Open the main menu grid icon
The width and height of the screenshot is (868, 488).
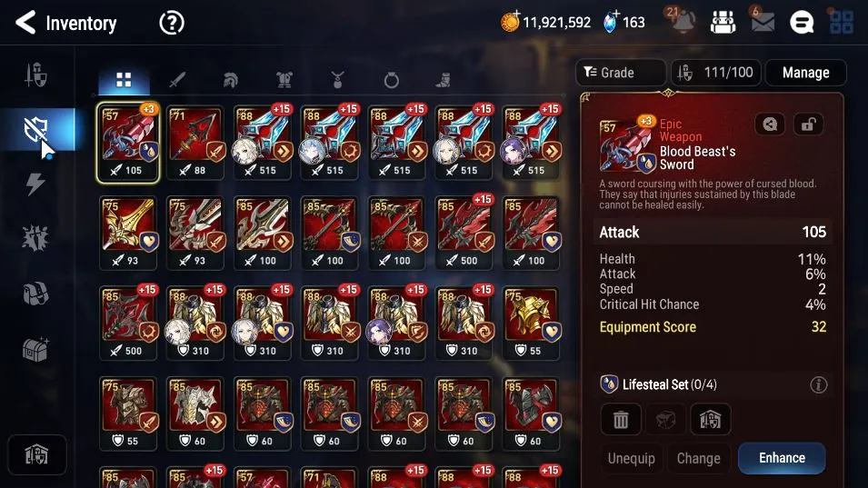tap(842, 23)
